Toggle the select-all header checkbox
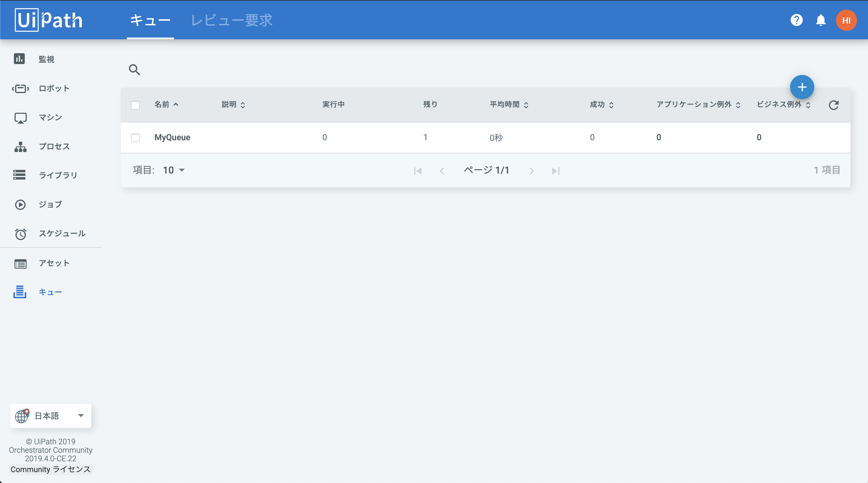Screen dimensions: 868x483 pyautogui.click(x=135, y=105)
